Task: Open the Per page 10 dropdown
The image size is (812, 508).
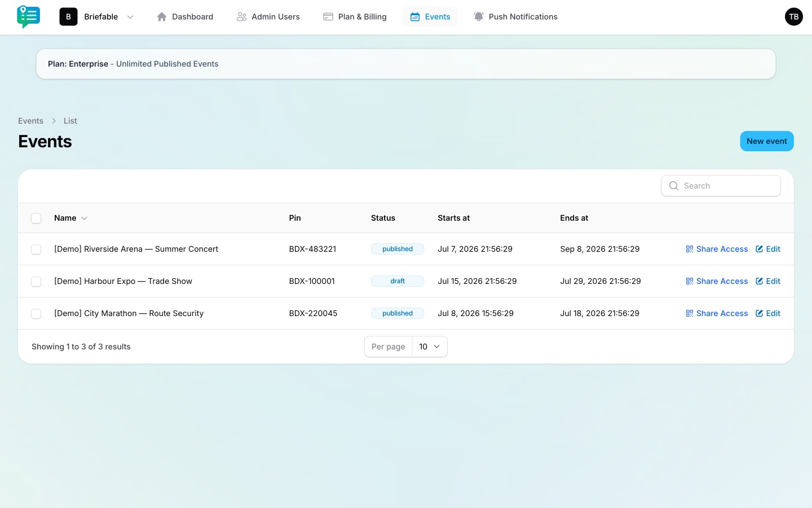Action: click(430, 347)
